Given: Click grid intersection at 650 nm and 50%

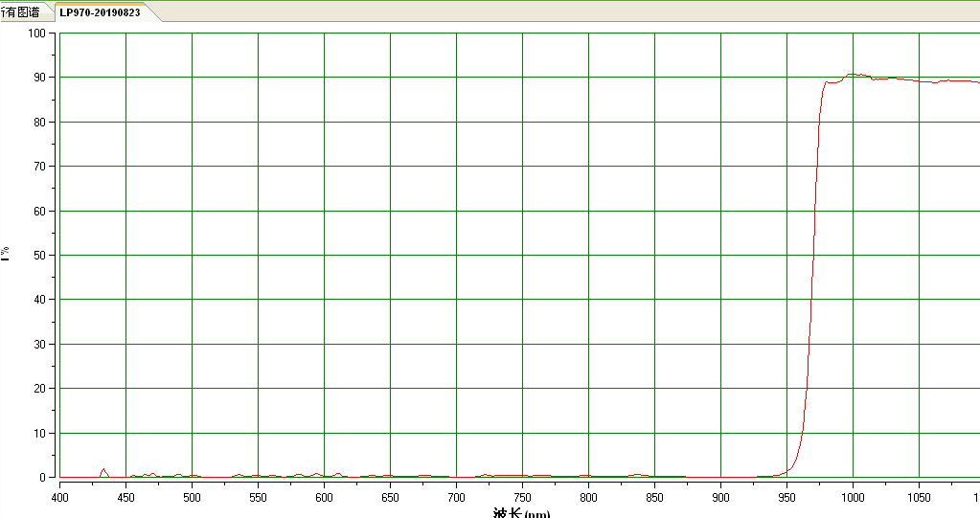Looking at the screenshot, I should [391, 255].
